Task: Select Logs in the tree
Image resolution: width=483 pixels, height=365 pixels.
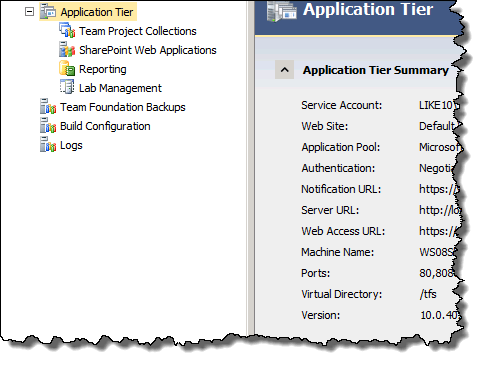Action: pyautogui.click(x=71, y=145)
